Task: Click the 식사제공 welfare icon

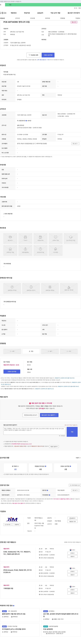Action: [56, 251]
